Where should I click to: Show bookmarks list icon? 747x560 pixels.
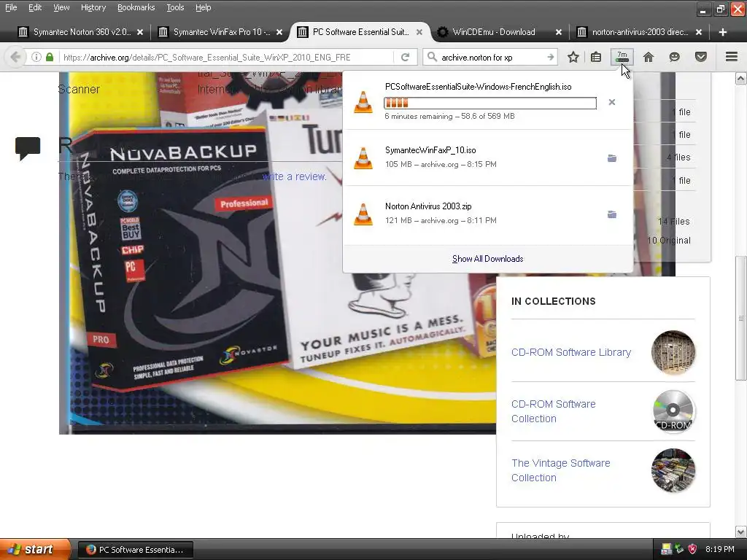click(596, 57)
